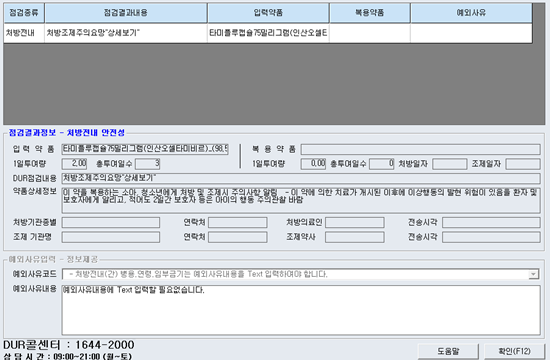Image resolution: width=550 pixels, height=360 pixels.
Task: Select the 예외사유 column header
Action: coord(471,13)
